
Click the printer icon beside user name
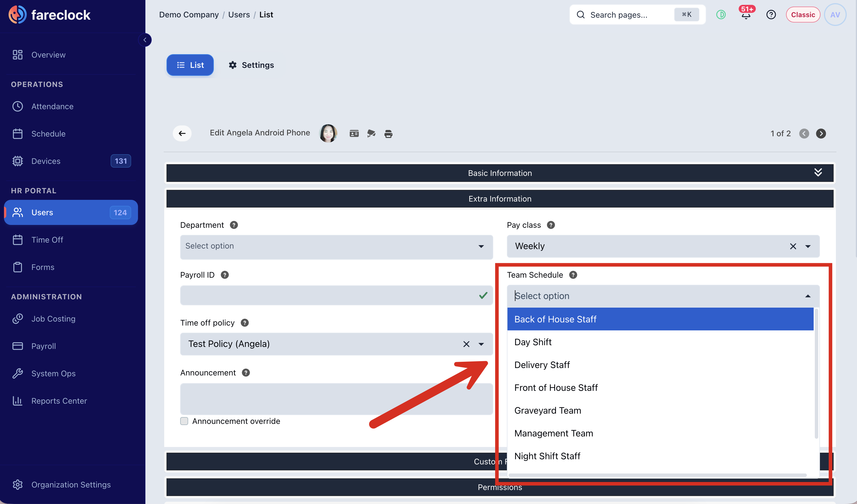(388, 134)
